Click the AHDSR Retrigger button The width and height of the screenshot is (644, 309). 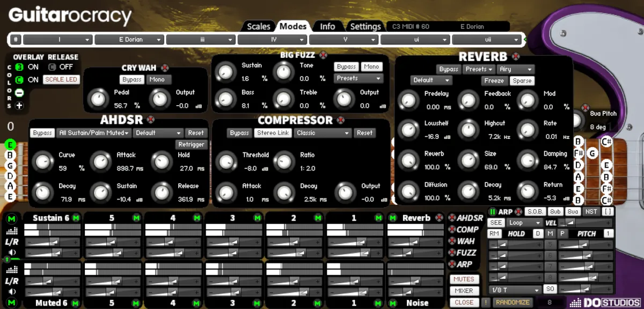point(191,144)
